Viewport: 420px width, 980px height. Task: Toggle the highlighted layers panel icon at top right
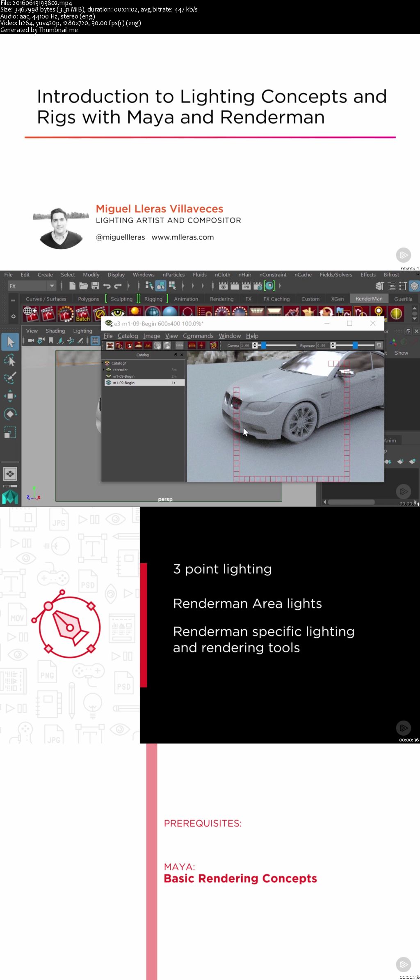click(x=414, y=286)
